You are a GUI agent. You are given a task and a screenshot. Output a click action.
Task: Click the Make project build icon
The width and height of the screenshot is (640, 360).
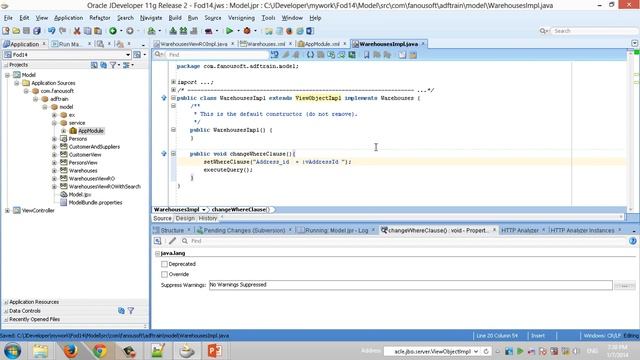173,31
